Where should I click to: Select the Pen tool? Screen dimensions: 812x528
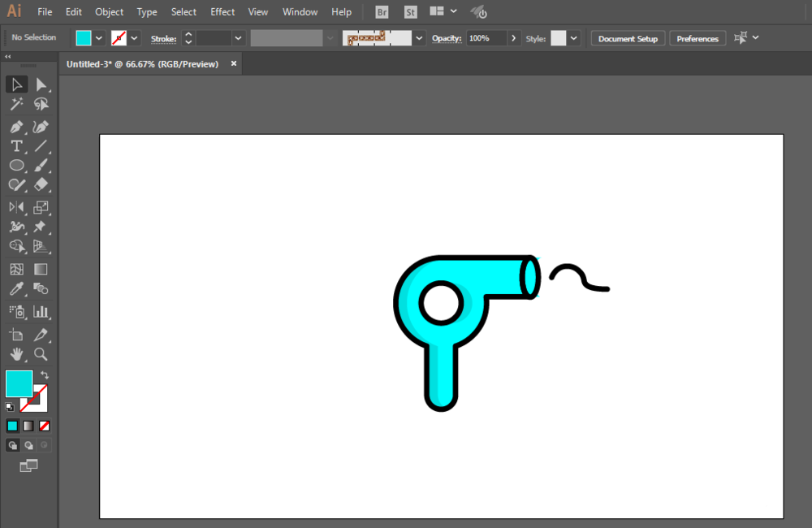(16, 127)
